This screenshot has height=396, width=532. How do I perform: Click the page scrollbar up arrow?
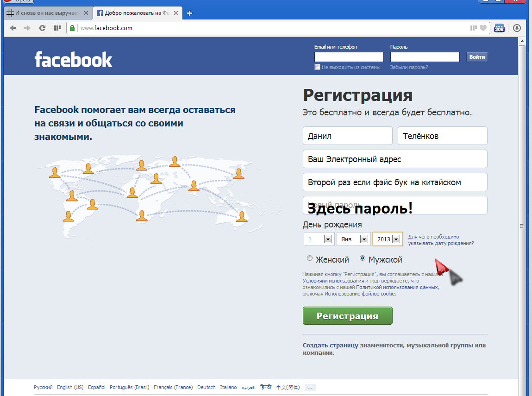click(522, 41)
